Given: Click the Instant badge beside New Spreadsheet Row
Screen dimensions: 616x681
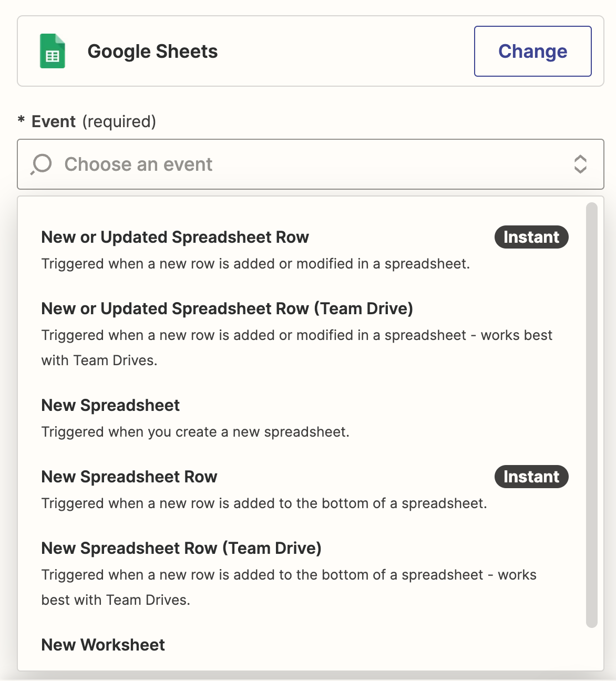Looking at the screenshot, I should tap(531, 477).
